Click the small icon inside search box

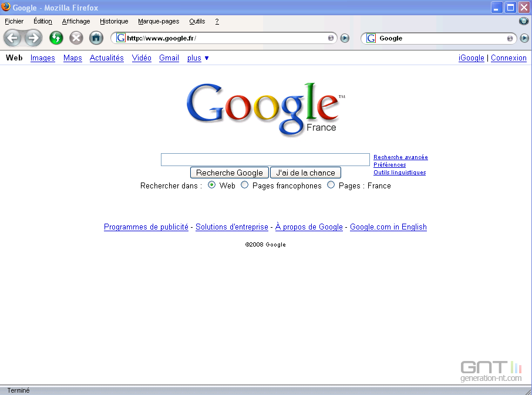(510, 38)
